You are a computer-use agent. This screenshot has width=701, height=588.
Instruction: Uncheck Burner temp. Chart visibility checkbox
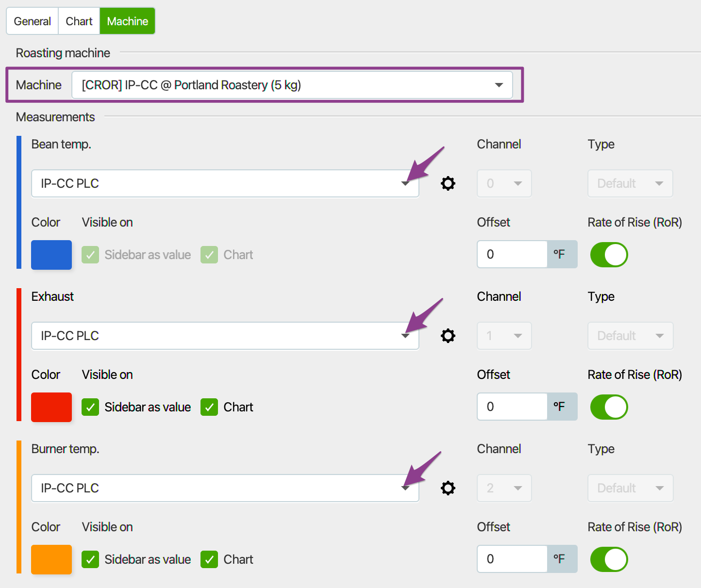tap(209, 559)
